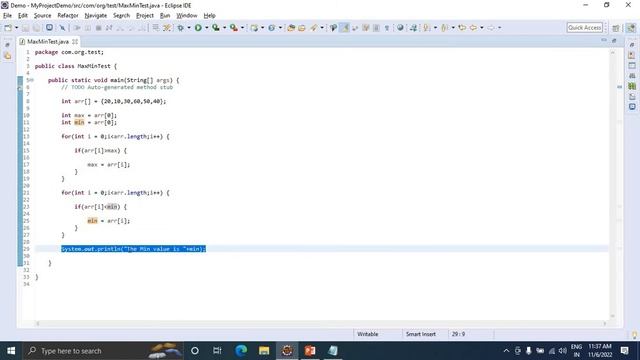The width and height of the screenshot is (640, 360).
Task: Click the Quick Access field
Action: point(584,27)
